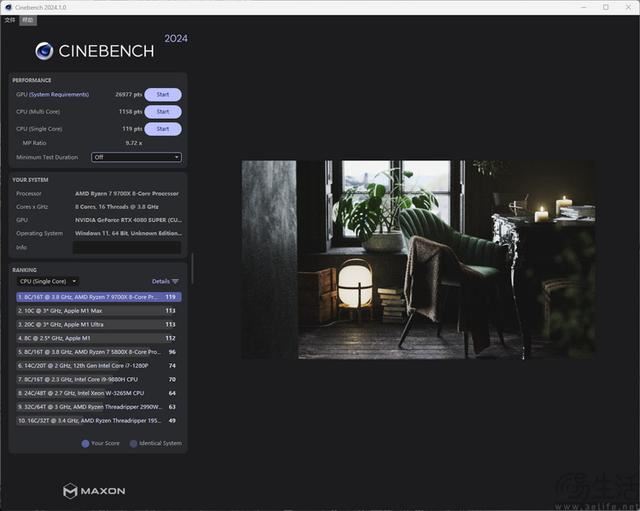Image resolution: width=640 pixels, height=511 pixels.
Task: Click the rendered room scene preview
Action: click(418, 260)
